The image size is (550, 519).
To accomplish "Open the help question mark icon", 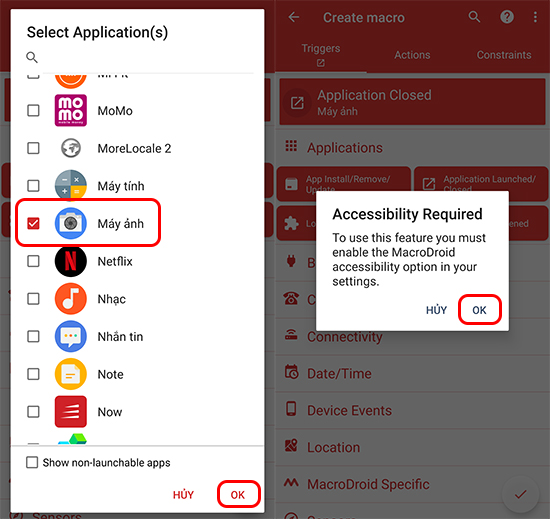I will [x=507, y=17].
